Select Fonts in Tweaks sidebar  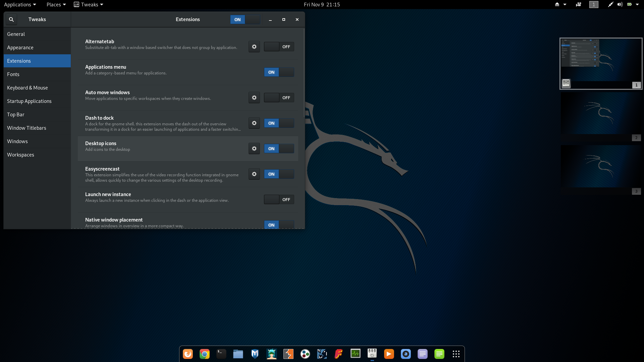pyautogui.click(x=37, y=74)
